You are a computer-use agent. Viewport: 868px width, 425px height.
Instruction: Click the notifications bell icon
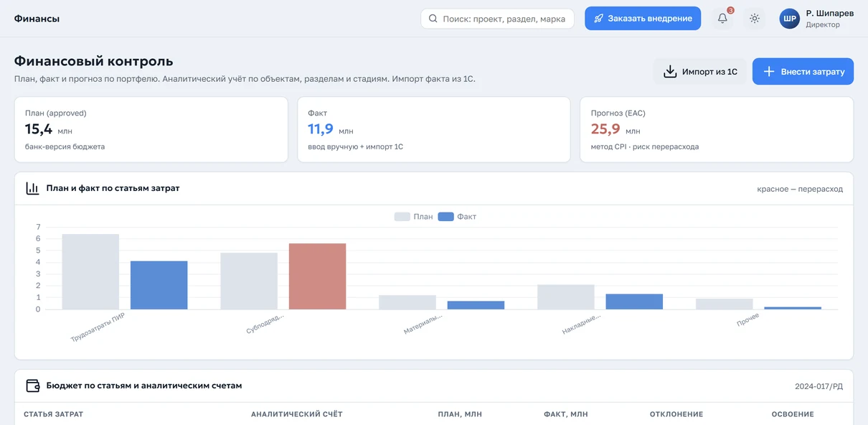(722, 19)
